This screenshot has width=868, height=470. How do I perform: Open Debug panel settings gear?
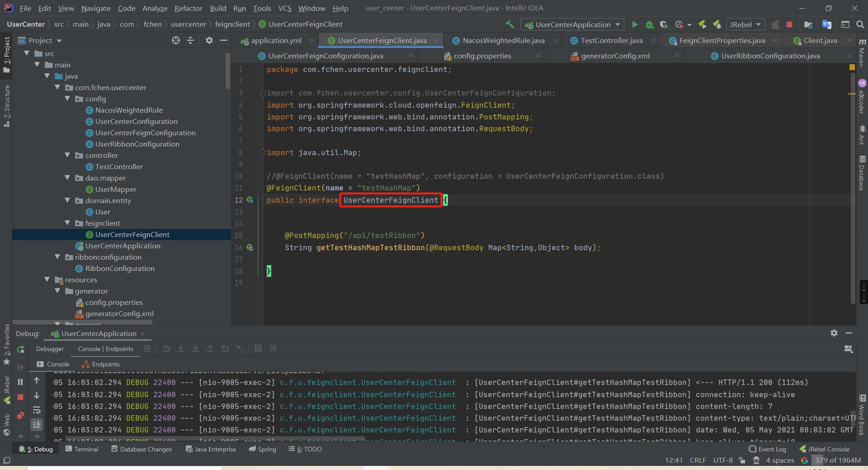point(834,333)
